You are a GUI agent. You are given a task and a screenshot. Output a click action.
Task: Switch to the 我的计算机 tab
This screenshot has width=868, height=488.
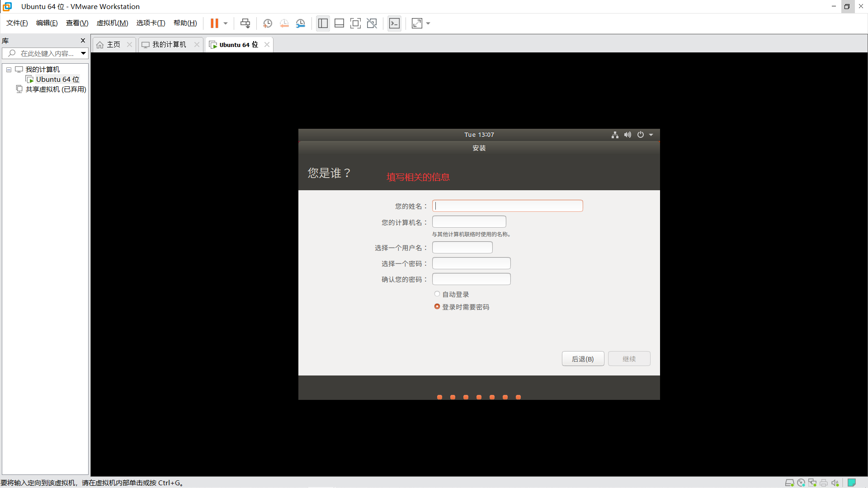(x=169, y=44)
